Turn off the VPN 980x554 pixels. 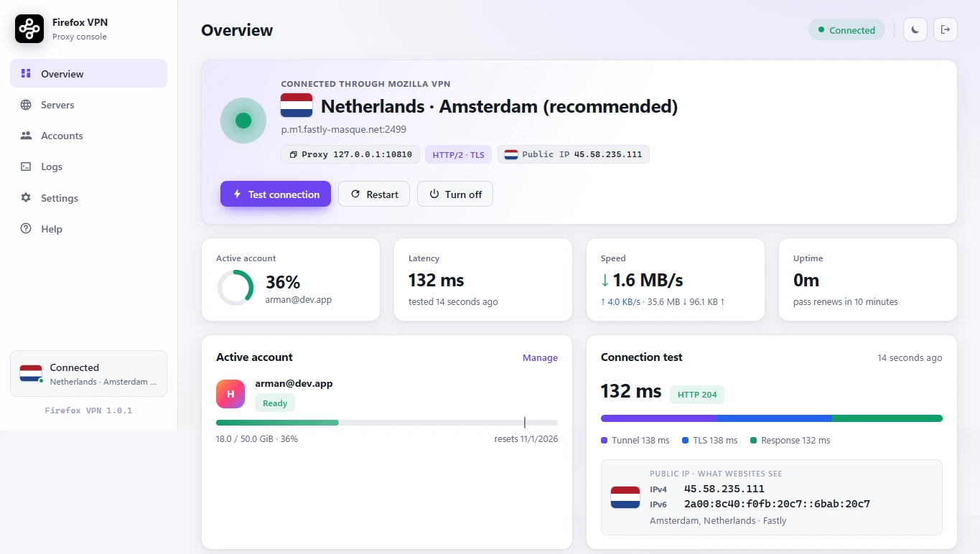(x=455, y=194)
